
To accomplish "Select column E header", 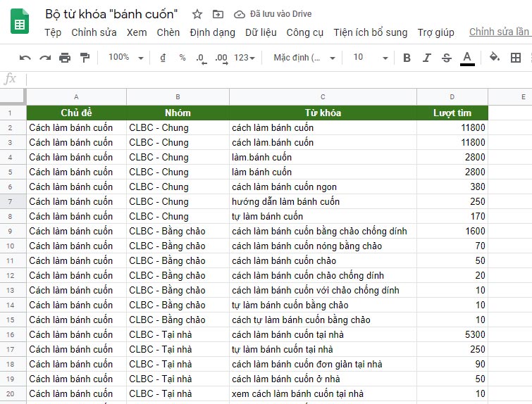I will pos(510,97).
